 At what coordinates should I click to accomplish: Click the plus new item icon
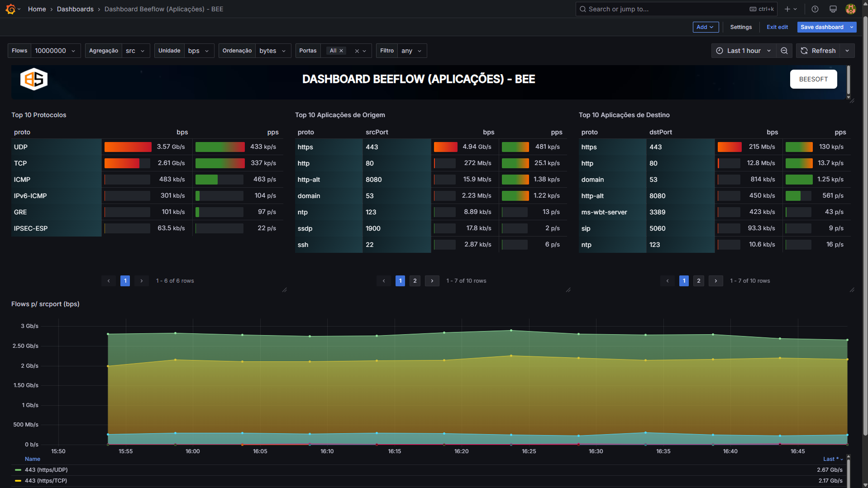coord(788,9)
